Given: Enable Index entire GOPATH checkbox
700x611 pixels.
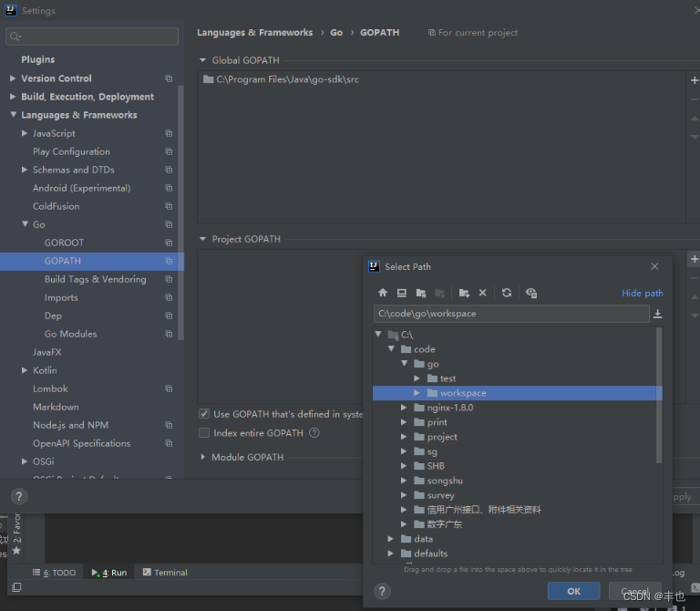Looking at the screenshot, I should coord(204,432).
